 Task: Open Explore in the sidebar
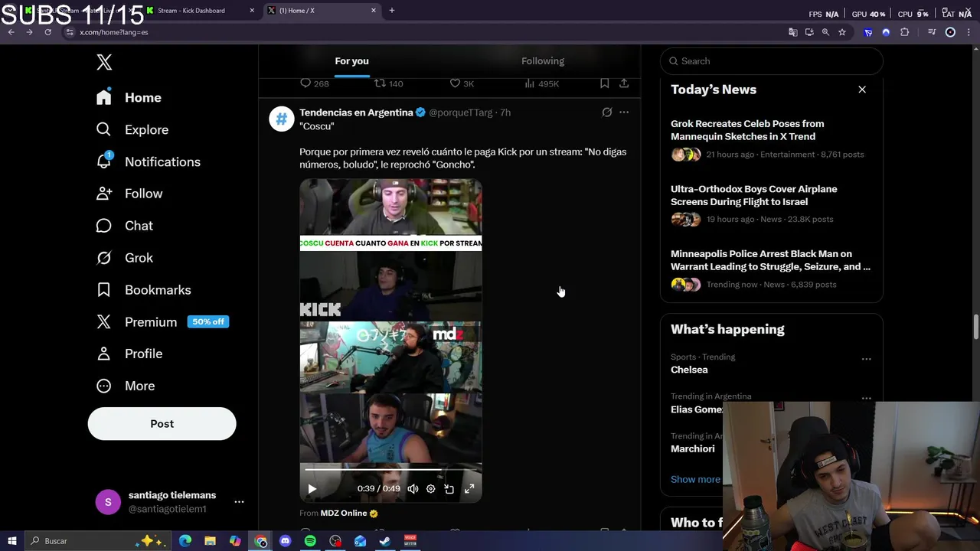[x=132, y=129]
